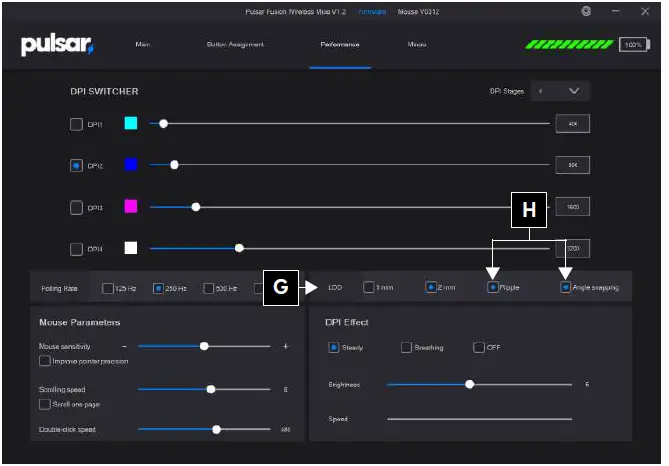
Task: Close the Pulsar Fusion window
Action: 645,12
